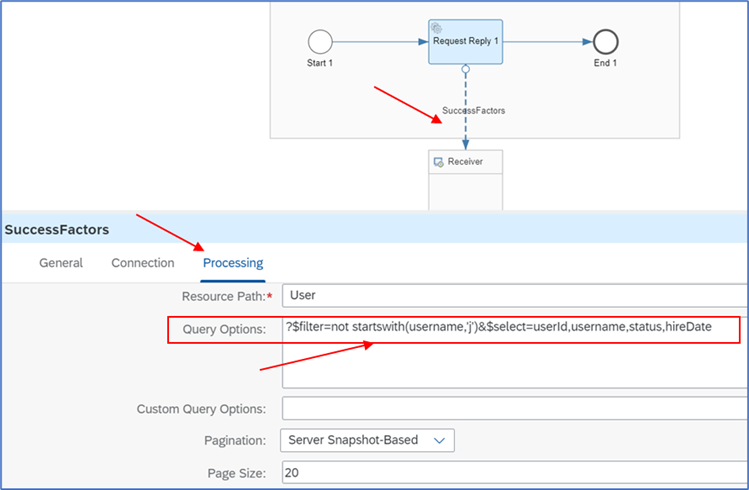Screen dimensions: 749x490
Task: Select the Processing tab
Action: (233, 263)
